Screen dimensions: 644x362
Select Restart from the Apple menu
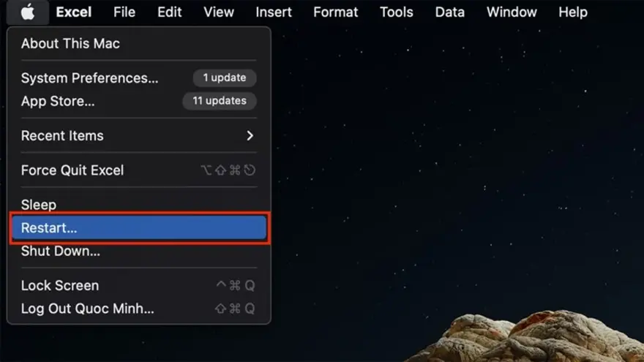[139, 227]
